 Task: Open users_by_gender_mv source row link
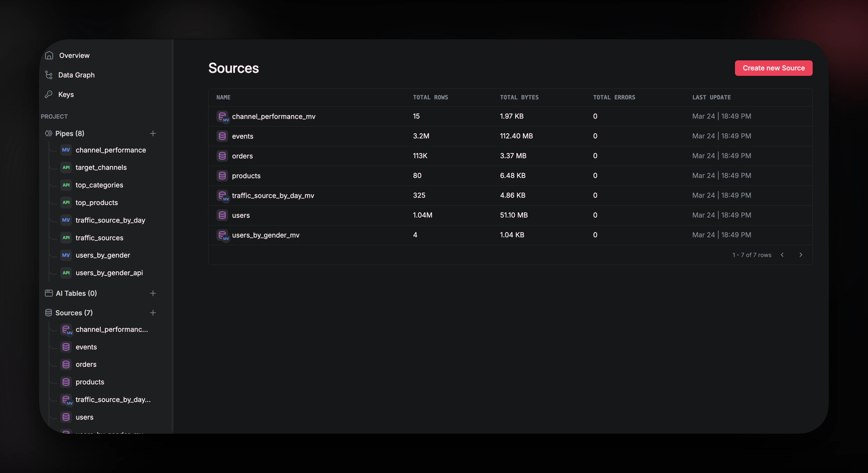[x=265, y=235]
